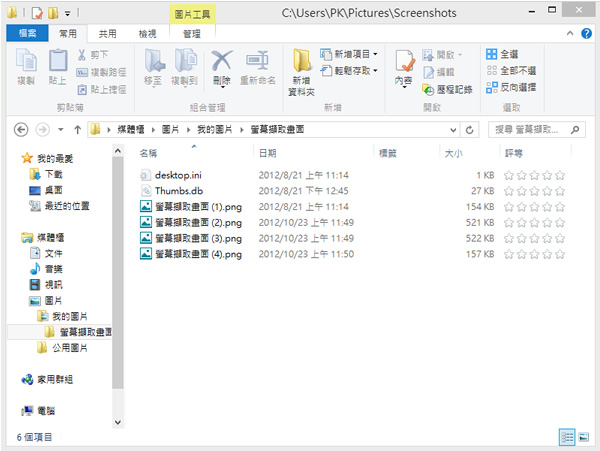Click 反向選擇 (Invert selection) in ribbon
The height and width of the screenshot is (451, 600).
[x=511, y=87]
